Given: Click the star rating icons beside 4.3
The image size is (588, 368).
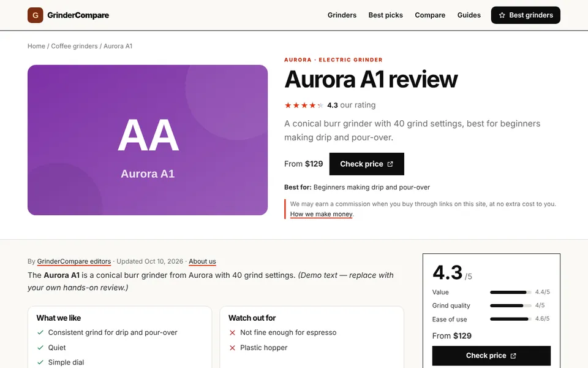Looking at the screenshot, I should pyautogui.click(x=304, y=105).
